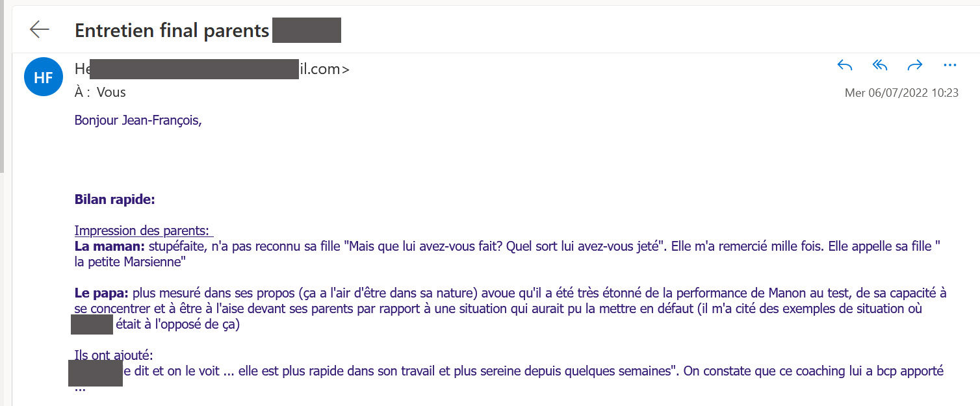Click the Reply all double-arrow icon
The height and width of the screenshot is (406, 980).
(879, 65)
